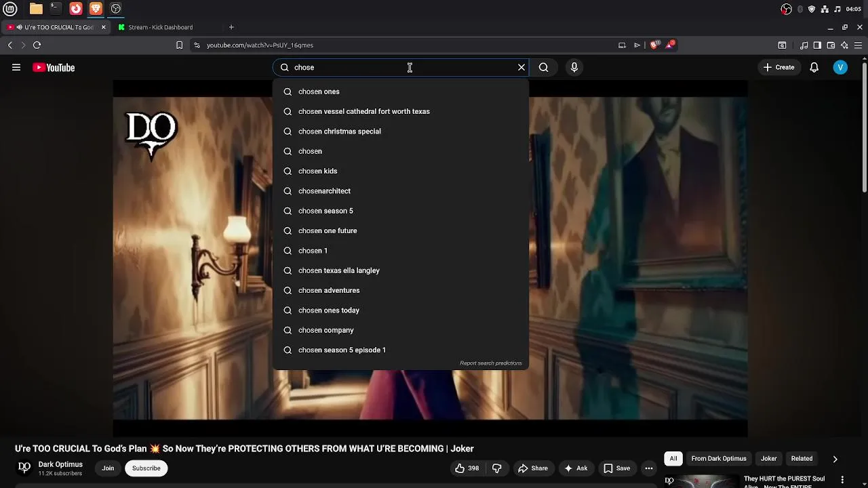Open the browser hamburger main menu
868x488 pixels.
(x=859, y=45)
